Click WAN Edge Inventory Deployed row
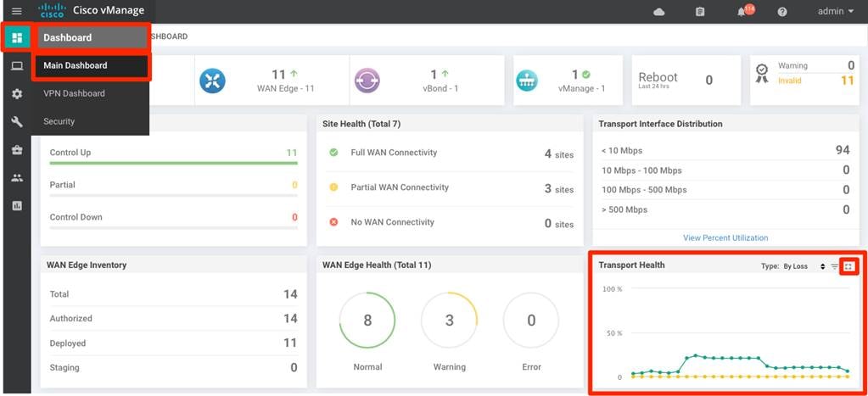868x396 pixels. [x=173, y=343]
